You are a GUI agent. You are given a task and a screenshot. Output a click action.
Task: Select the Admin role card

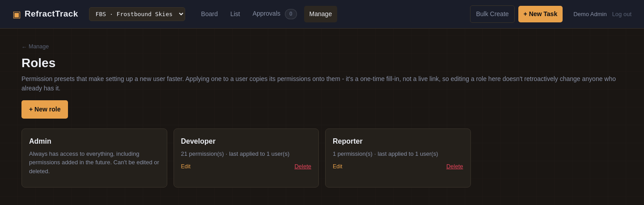pos(94,158)
